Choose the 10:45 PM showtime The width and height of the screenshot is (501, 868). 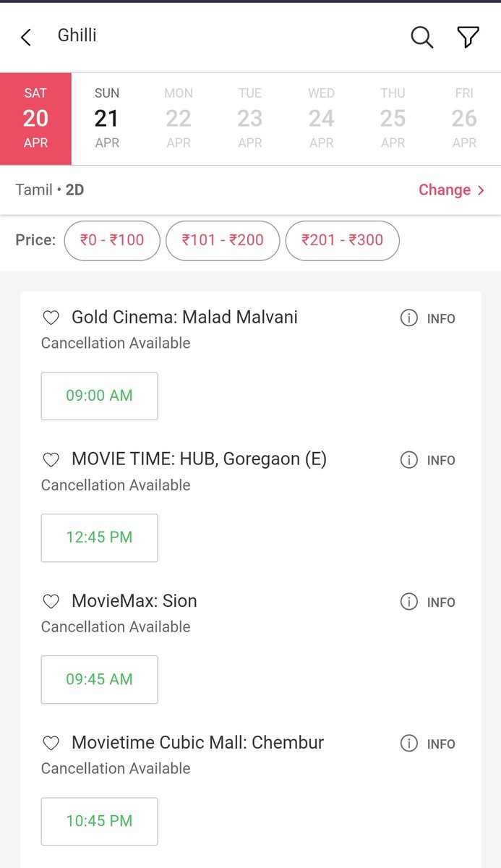click(100, 821)
